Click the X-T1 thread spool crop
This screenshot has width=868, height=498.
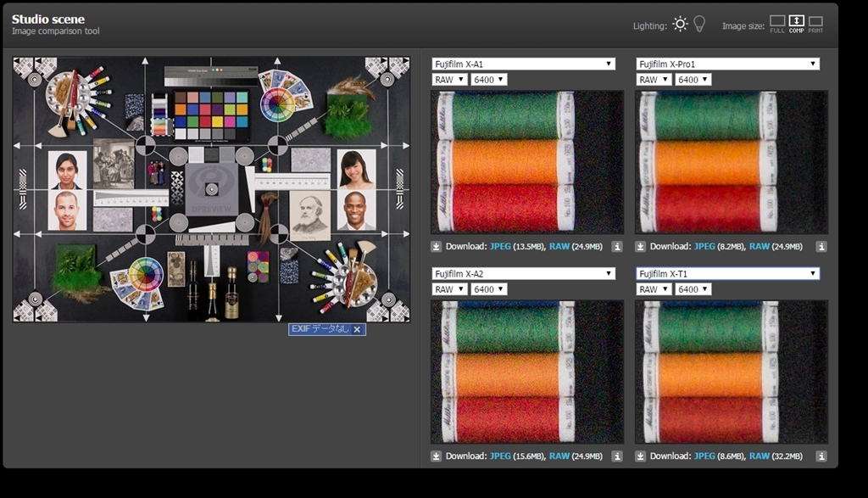point(732,372)
